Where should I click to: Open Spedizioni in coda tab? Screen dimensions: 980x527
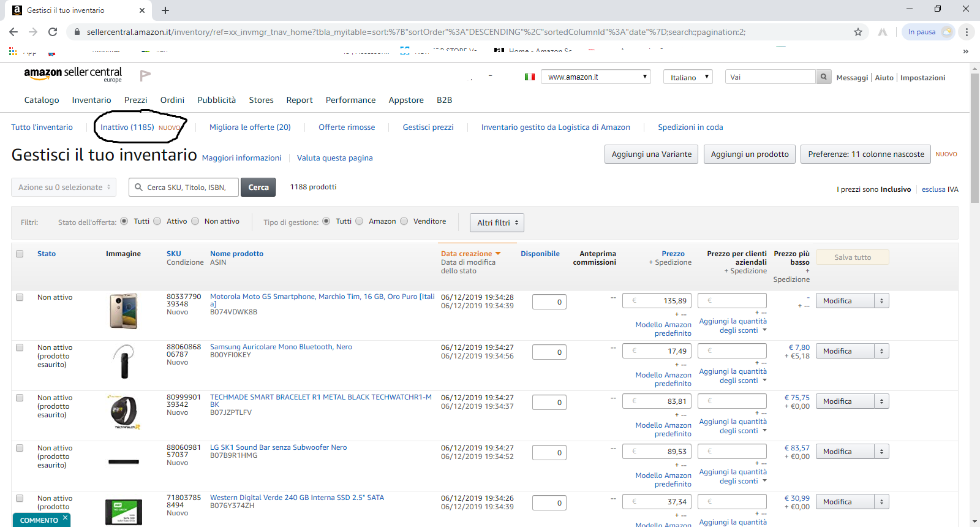(x=690, y=127)
